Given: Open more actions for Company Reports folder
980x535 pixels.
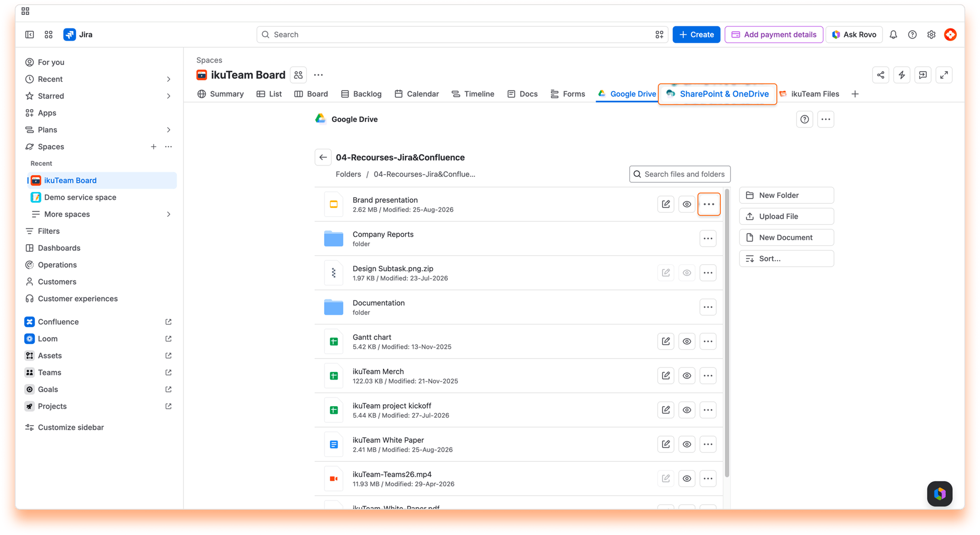Looking at the screenshot, I should click(x=708, y=238).
